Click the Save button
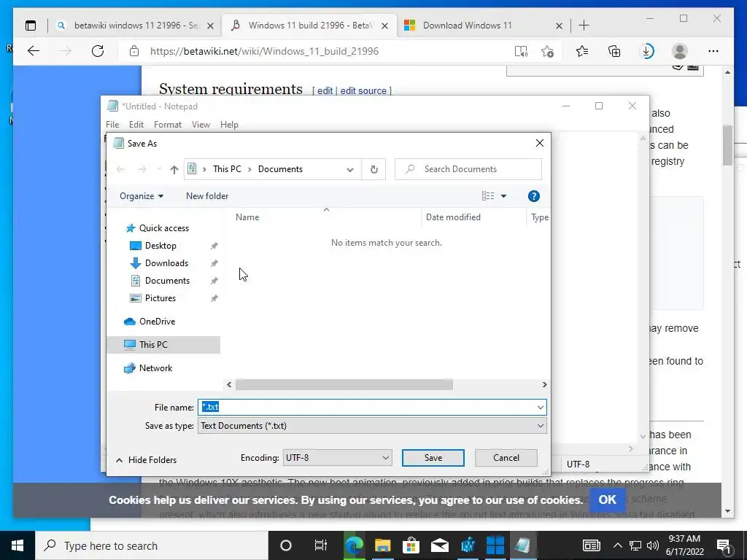Viewport: 747px width, 560px height. pos(433,458)
